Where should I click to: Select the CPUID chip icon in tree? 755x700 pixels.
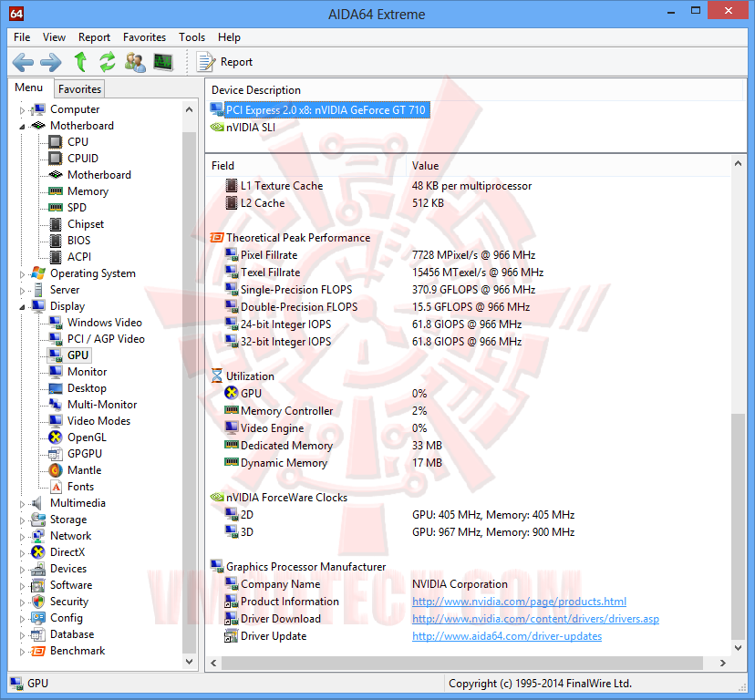click(x=56, y=159)
